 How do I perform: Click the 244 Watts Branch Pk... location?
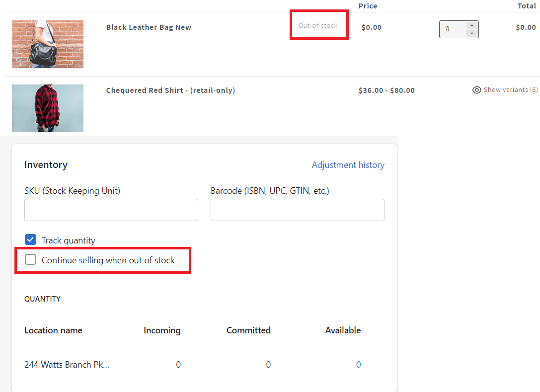tap(67, 365)
